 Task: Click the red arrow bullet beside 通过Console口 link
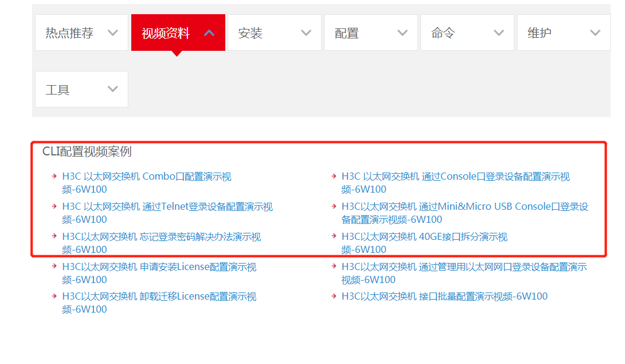tap(334, 175)
